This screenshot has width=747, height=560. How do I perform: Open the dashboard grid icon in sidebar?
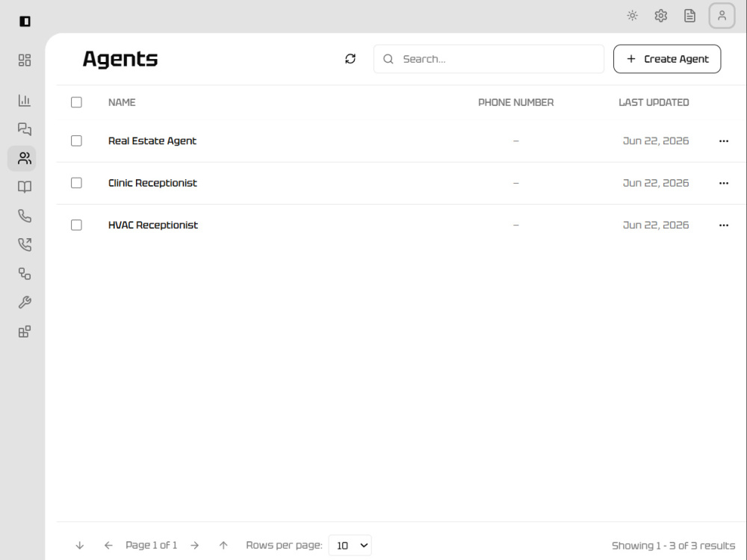(25, 60)
